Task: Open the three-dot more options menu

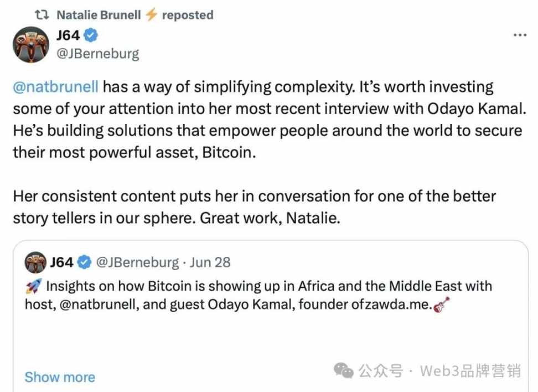Action: [x=520, y=35]
